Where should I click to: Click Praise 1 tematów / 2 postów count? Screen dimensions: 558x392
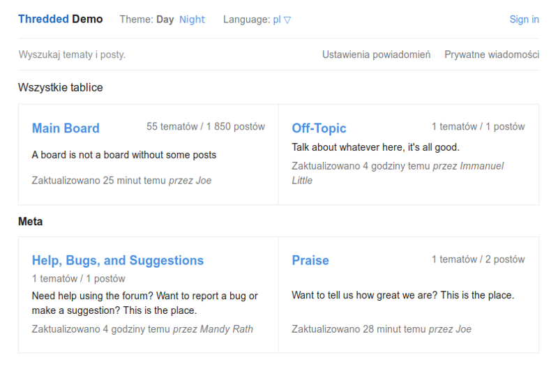[x=478, y=259]
